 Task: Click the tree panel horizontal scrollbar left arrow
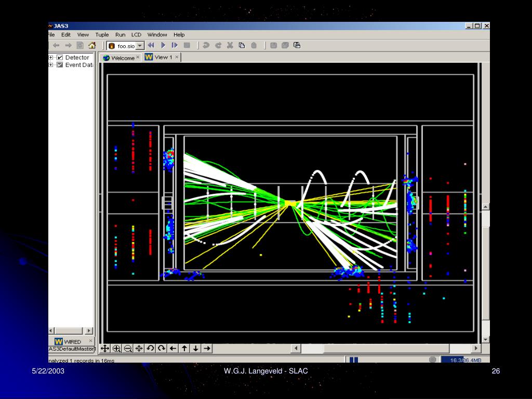tap(51, 330)
